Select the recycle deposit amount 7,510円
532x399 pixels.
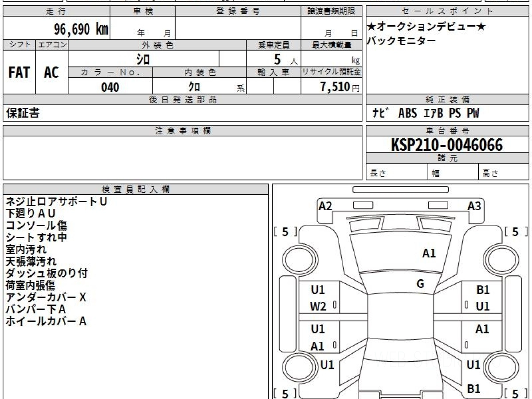coord(340,87)
